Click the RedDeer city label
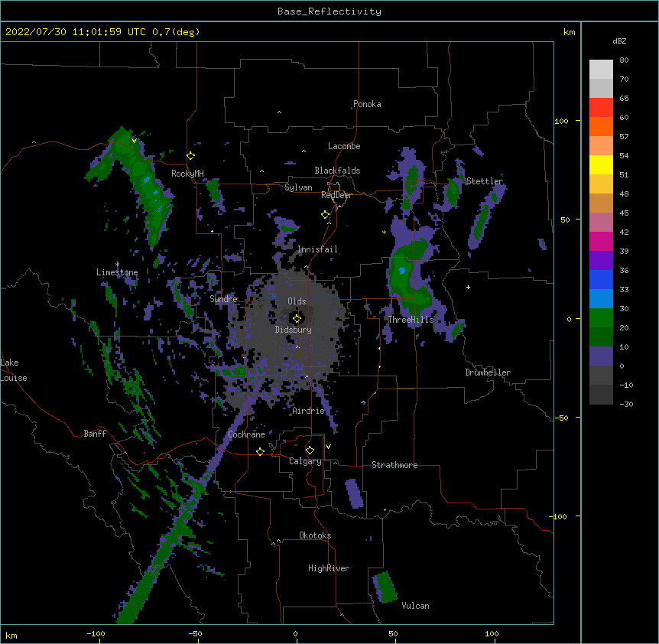 tap(336, 195)
